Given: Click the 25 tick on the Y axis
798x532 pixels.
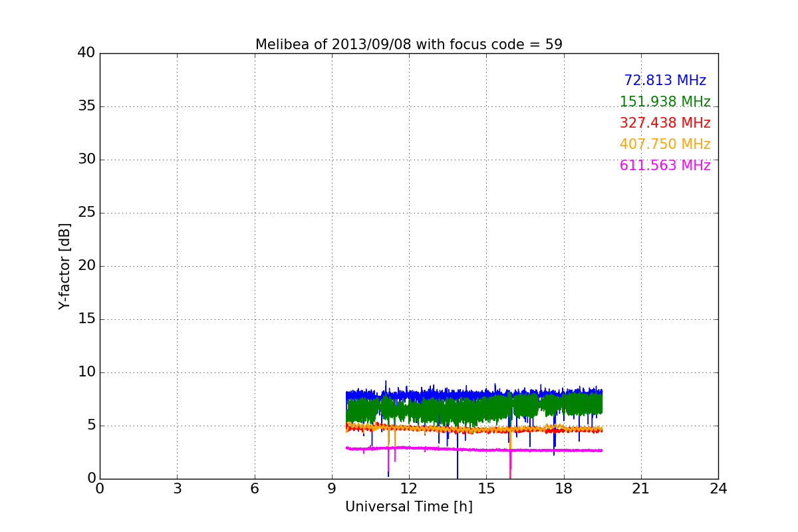Looking at the screenshot, I should coord(86,213).
